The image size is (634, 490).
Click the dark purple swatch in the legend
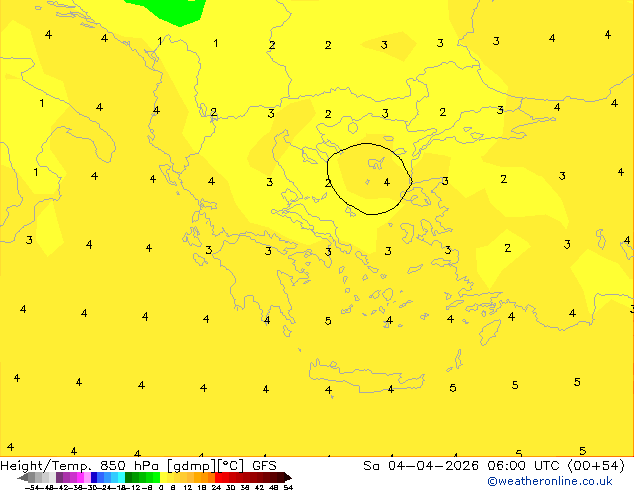coord(59,477)
